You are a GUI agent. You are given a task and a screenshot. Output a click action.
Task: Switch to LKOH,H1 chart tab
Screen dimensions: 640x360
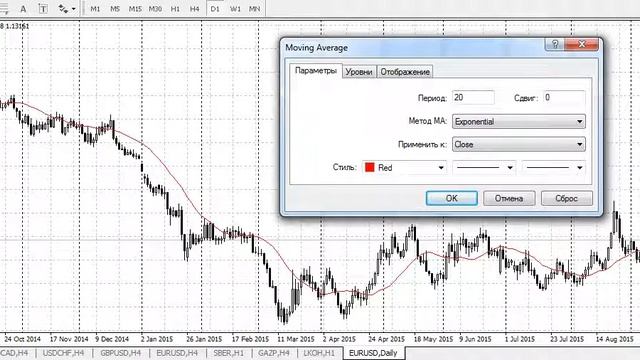(319, 353)
